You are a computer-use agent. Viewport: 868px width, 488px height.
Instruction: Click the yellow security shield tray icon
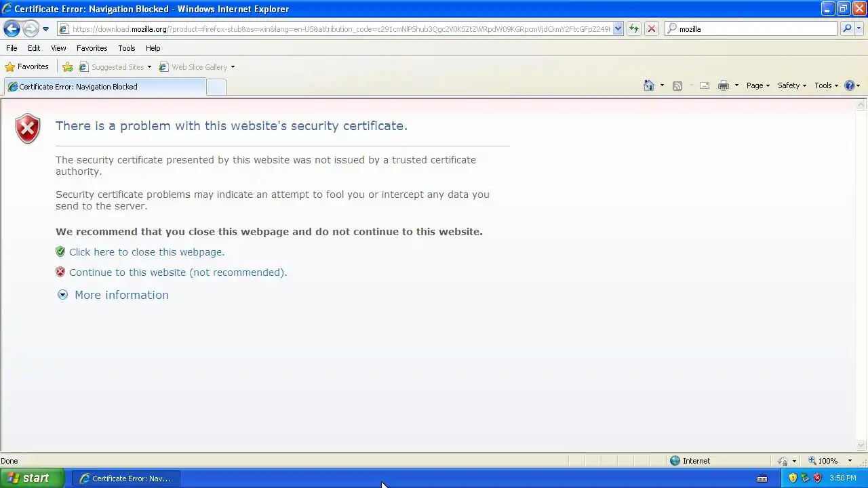(793, 478)
